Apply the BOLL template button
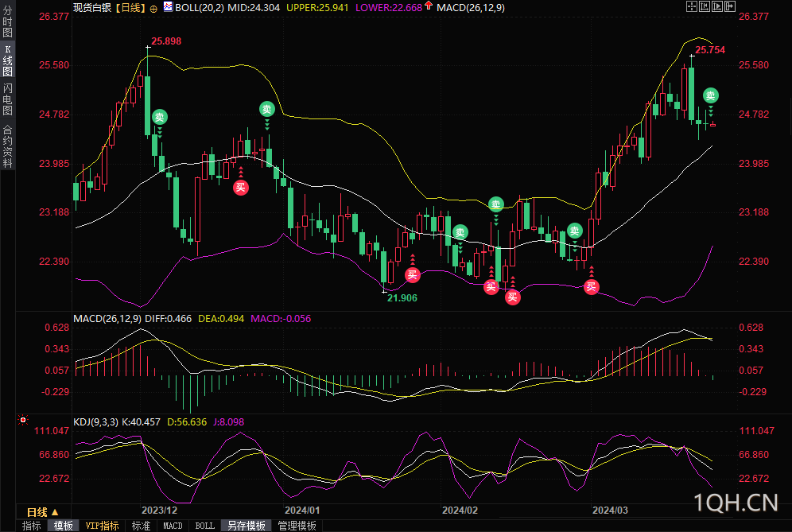 [204, 526]
